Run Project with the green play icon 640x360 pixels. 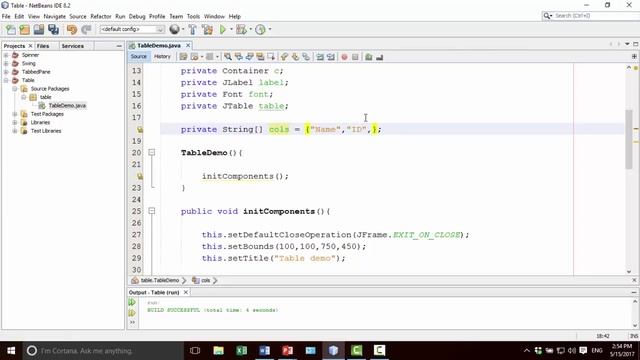point(222,29)
